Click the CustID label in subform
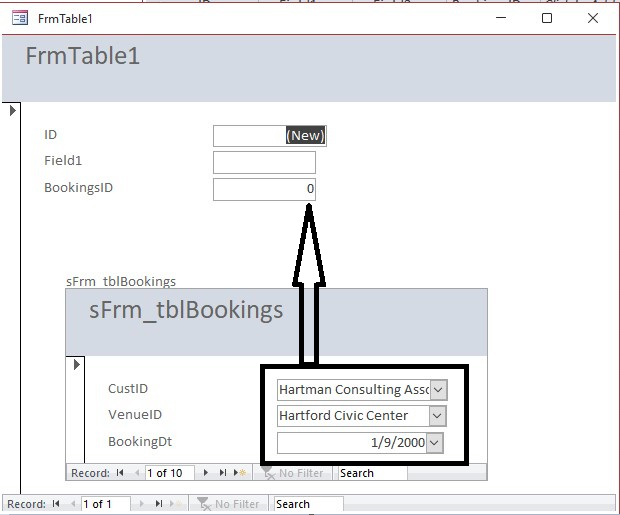Viewport: 620px width, 515px height. point(128,388)
